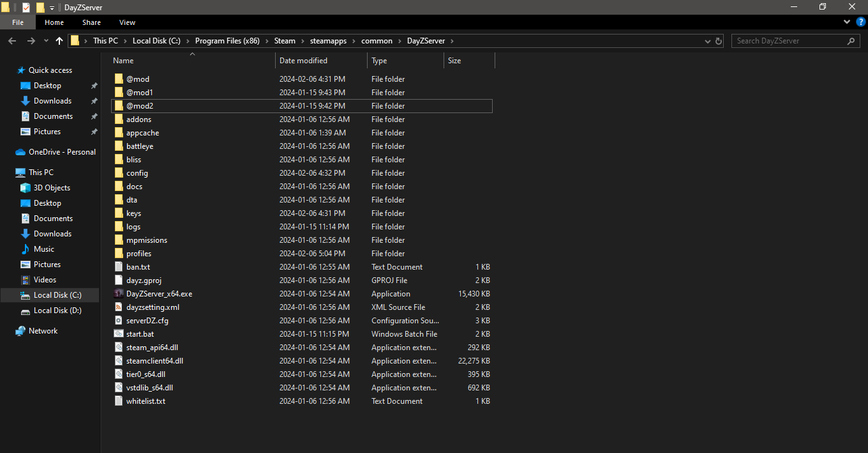Image resolution: width=868 pixels, height=453 pixels.
Task: Click the Properties quick access toolbar icon
Action: point(26,8)
